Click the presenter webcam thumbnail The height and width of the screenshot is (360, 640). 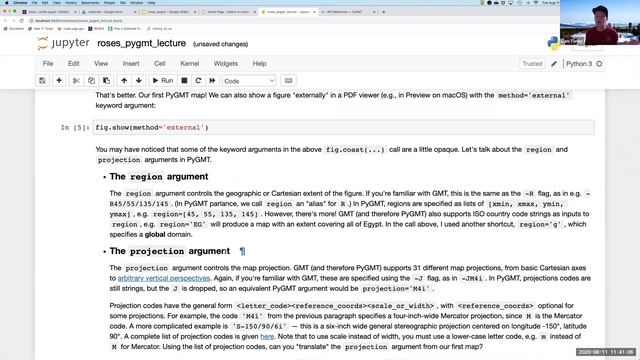600,22
